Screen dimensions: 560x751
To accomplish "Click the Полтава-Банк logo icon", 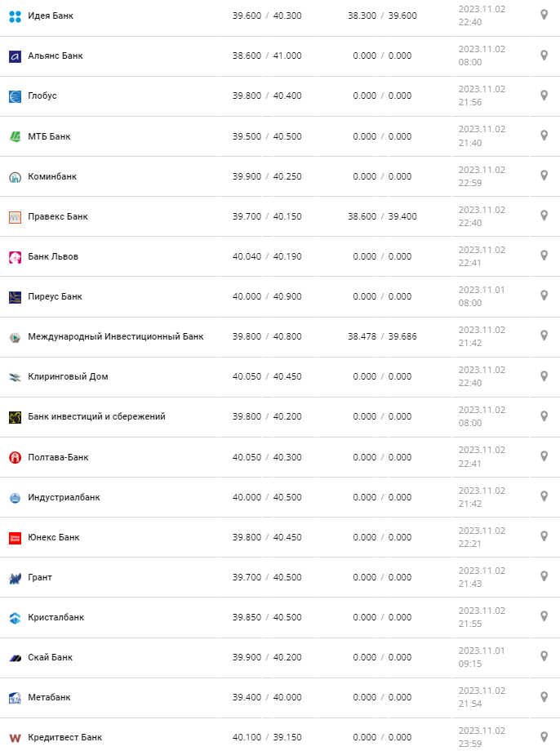I will tap(15, 457).
